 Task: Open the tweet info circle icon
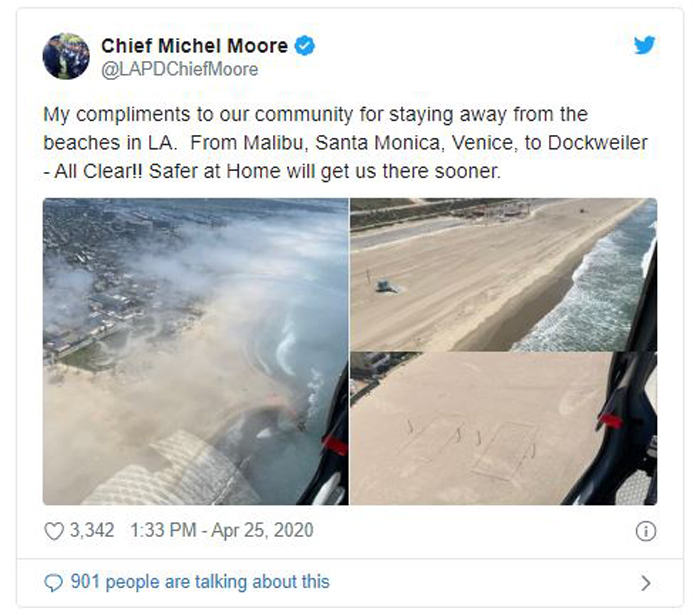[646, 531]
